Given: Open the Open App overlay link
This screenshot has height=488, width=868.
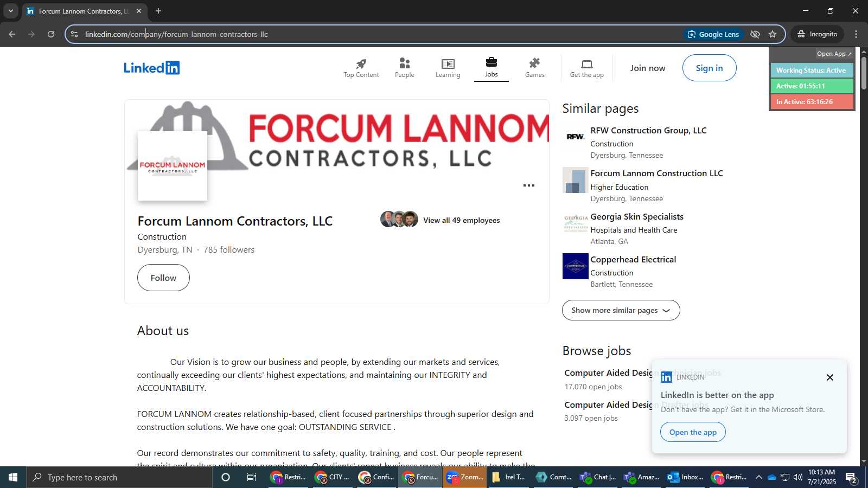Looking at the screenshot, I should point(834,54).
